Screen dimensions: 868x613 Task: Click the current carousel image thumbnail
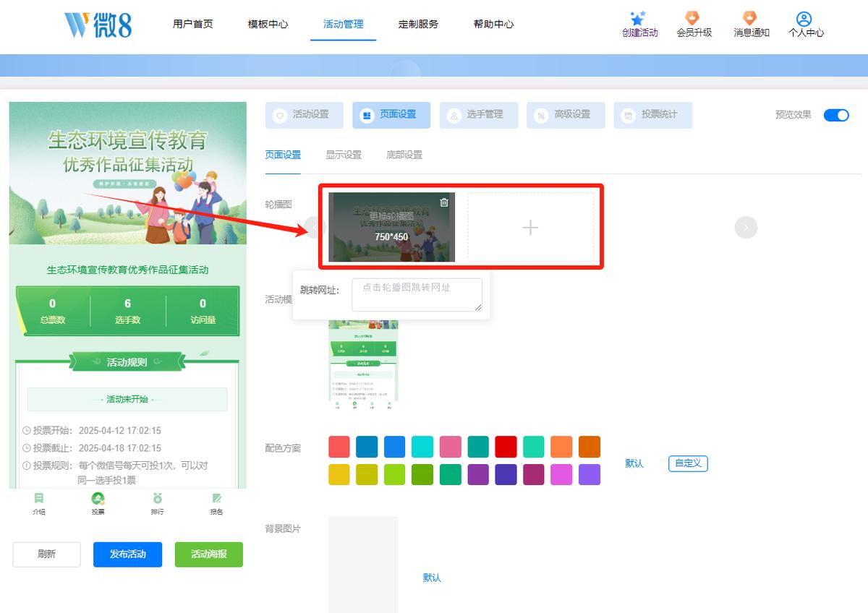pyautogui.click(x=392, y=227)
